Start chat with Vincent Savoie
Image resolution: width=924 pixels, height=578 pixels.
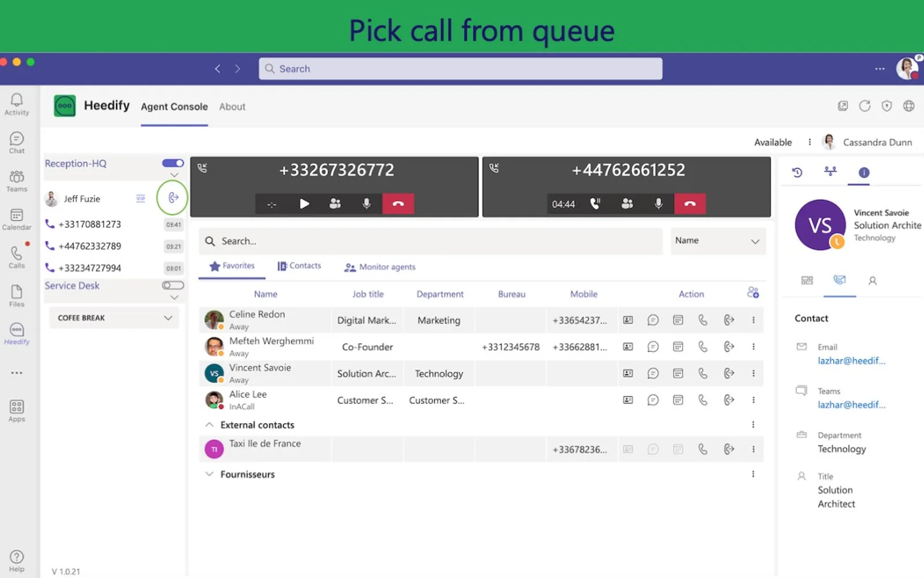[x=653, y=373]
